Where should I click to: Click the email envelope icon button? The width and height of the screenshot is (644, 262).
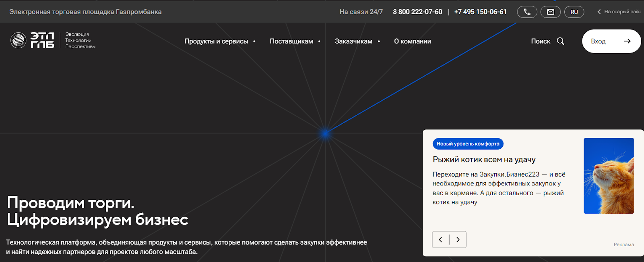tap(550, 12)
